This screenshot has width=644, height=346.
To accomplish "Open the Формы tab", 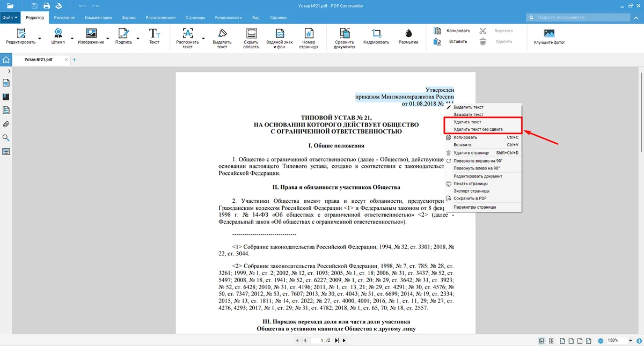I will pyautogui.click(x=129, y=18).
